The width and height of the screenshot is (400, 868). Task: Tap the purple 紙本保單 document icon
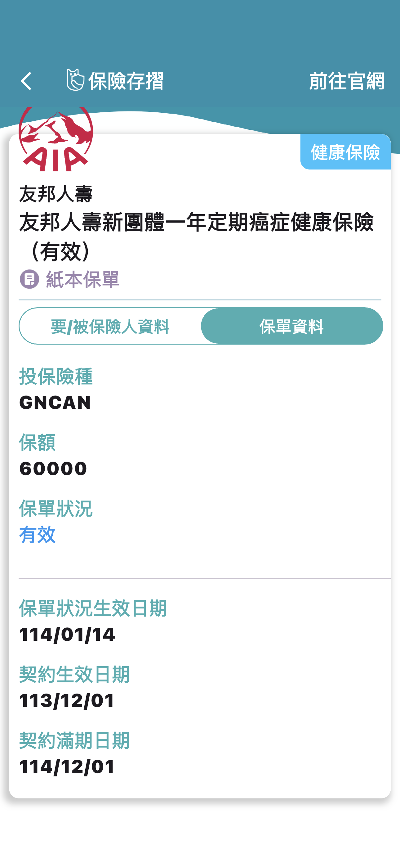pos(29,279)
